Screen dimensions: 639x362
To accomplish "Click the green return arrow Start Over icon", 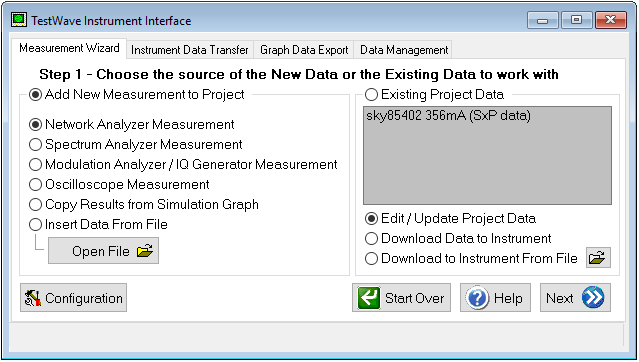I will (369, 298).
